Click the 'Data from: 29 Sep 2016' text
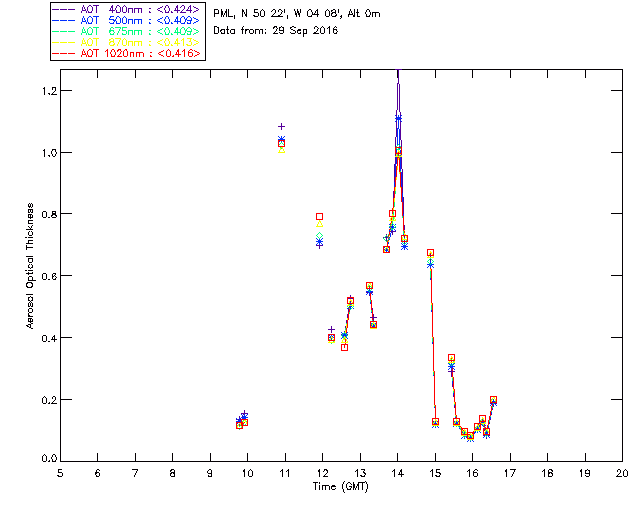Image resolution: width=640 pixels, height=512 pixels. click(x=276, y=31)
